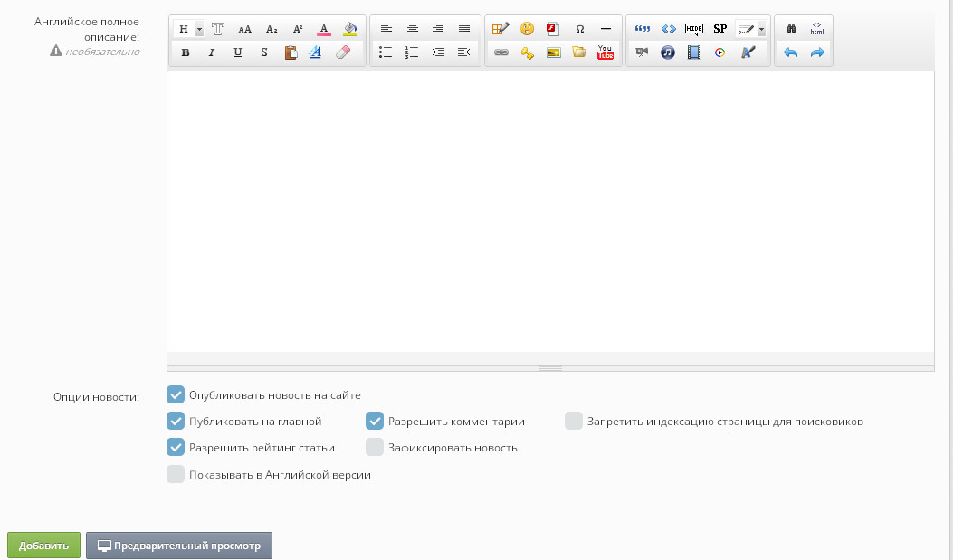Click the insert quote icon
953x560 pixels.
(643, 29)
